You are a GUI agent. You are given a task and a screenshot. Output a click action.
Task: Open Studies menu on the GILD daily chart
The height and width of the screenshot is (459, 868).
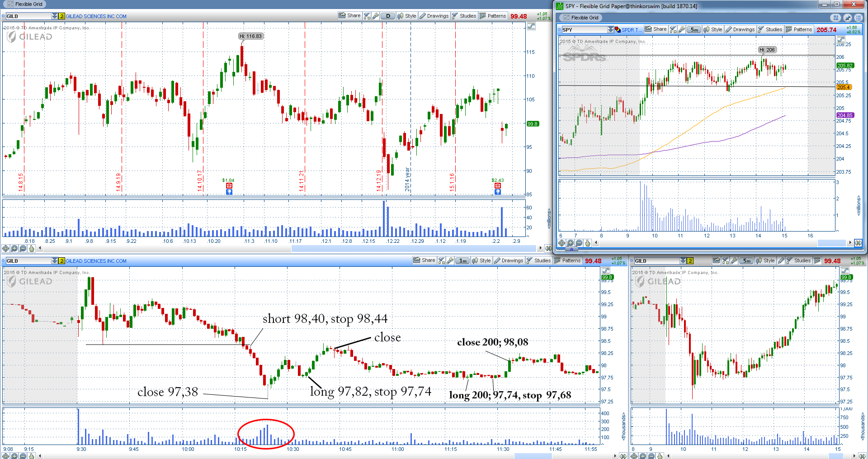click(464, 16)
